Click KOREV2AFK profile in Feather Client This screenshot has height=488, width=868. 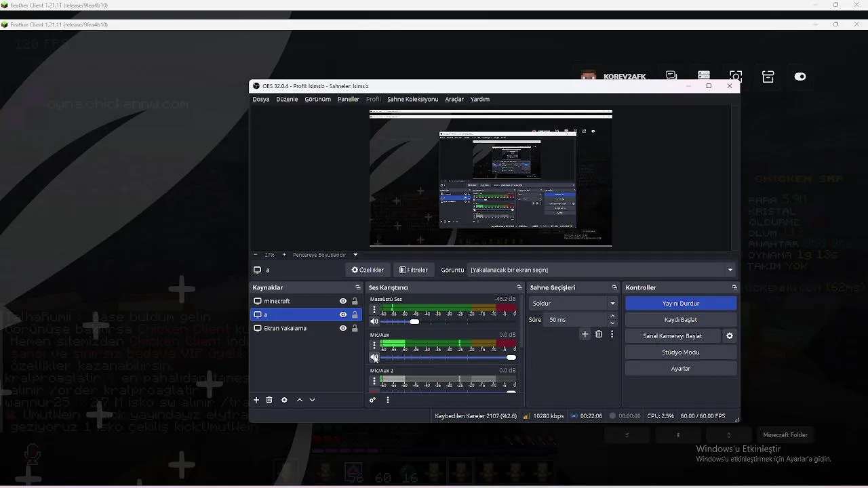click(x=614, y=77)
